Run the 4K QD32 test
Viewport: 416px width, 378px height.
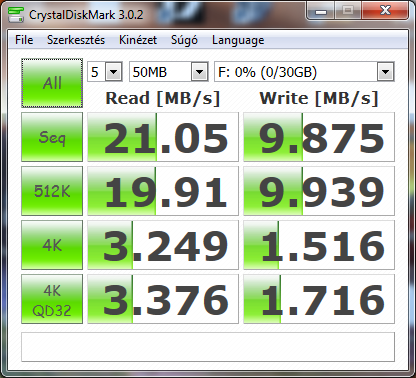pos(52,299)
